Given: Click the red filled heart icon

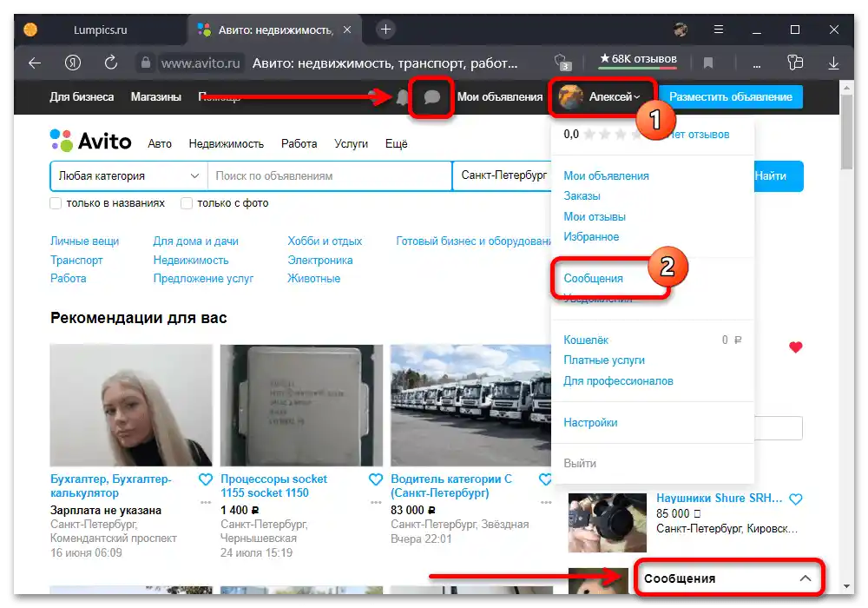Looking at the screenshot, I should (795, 347).
